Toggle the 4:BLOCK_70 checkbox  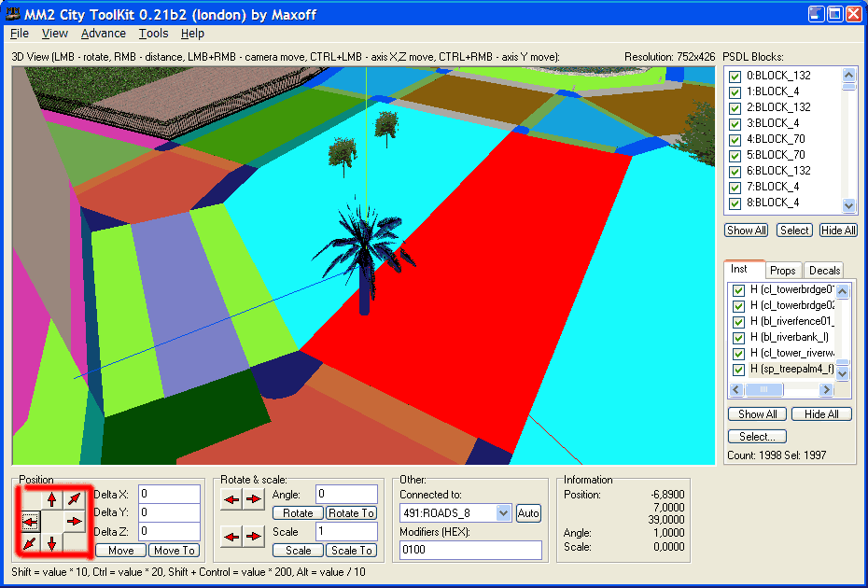tap(736, 139)
